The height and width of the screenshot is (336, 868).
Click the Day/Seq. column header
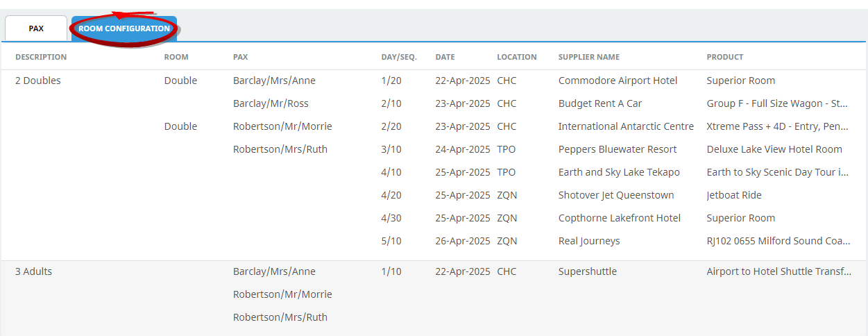399,57
